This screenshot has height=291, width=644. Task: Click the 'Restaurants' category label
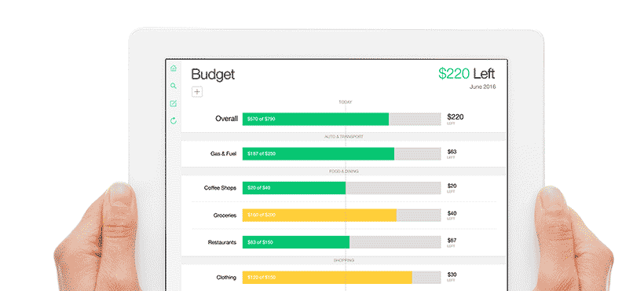click(x=222, y=242)
